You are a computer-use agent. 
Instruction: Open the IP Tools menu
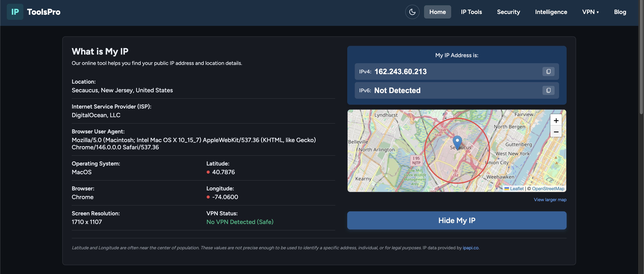click(x=471, y=12)
